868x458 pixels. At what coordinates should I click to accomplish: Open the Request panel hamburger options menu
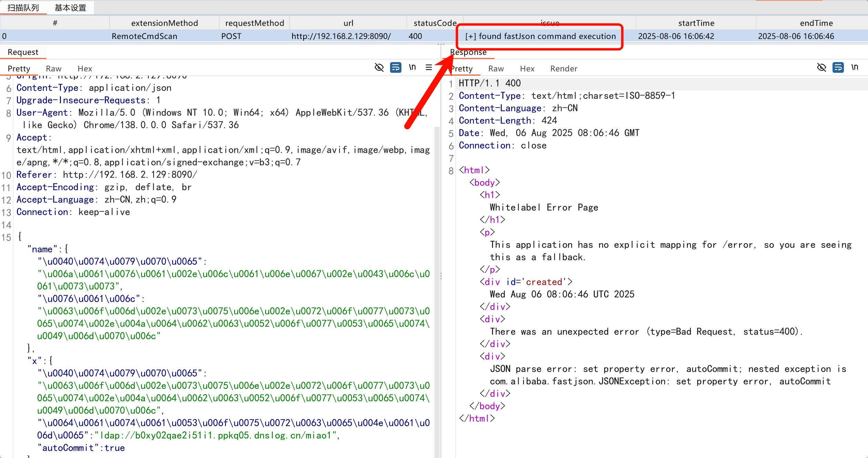tap(429, 67)
